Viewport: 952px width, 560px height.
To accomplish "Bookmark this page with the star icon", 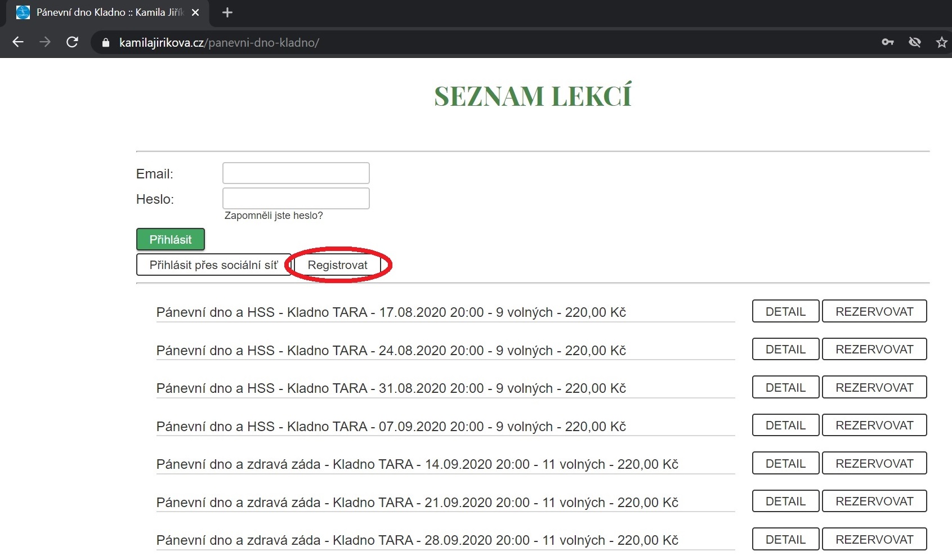I will pos(941,42).
